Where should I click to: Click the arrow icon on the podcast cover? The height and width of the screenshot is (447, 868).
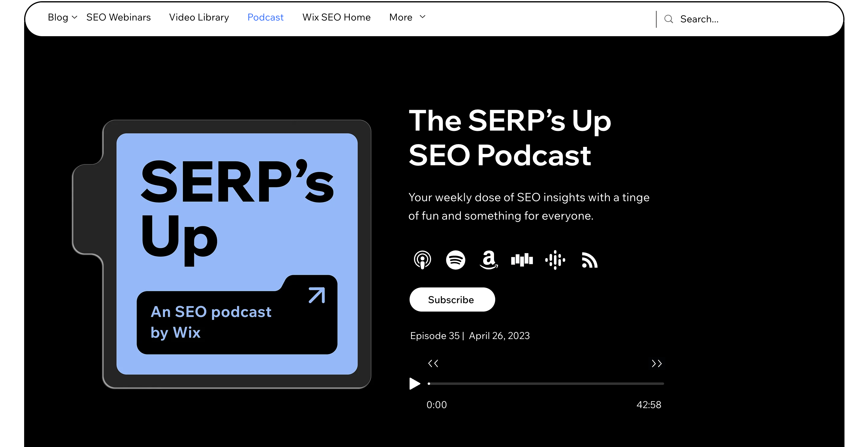coord(317,295)
